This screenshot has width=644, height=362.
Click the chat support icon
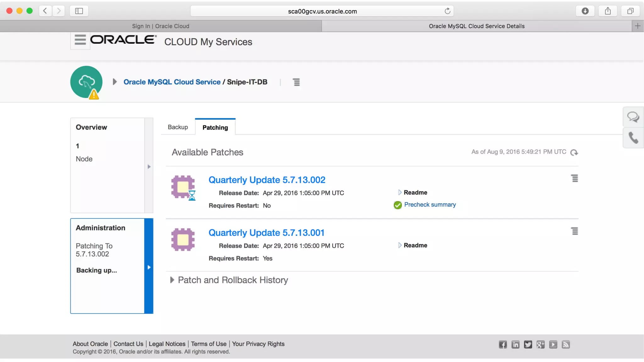click(x=633, y=117)
